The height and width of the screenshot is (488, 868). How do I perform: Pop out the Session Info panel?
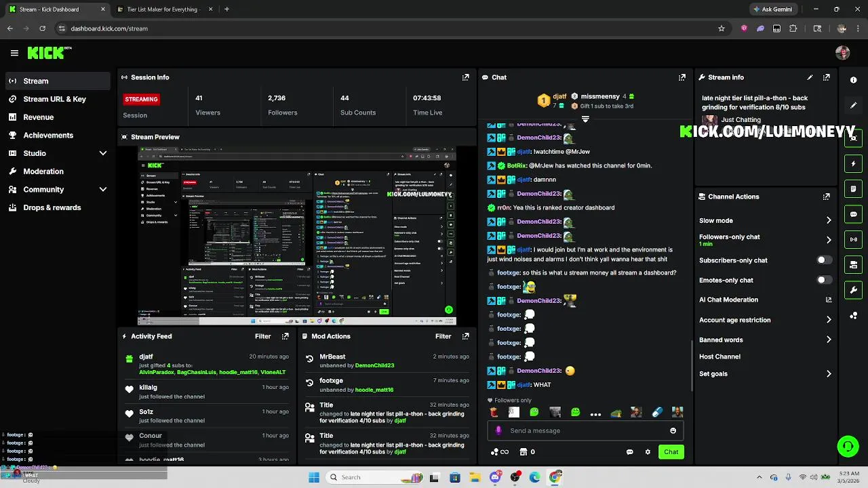[x=465, y=77]
